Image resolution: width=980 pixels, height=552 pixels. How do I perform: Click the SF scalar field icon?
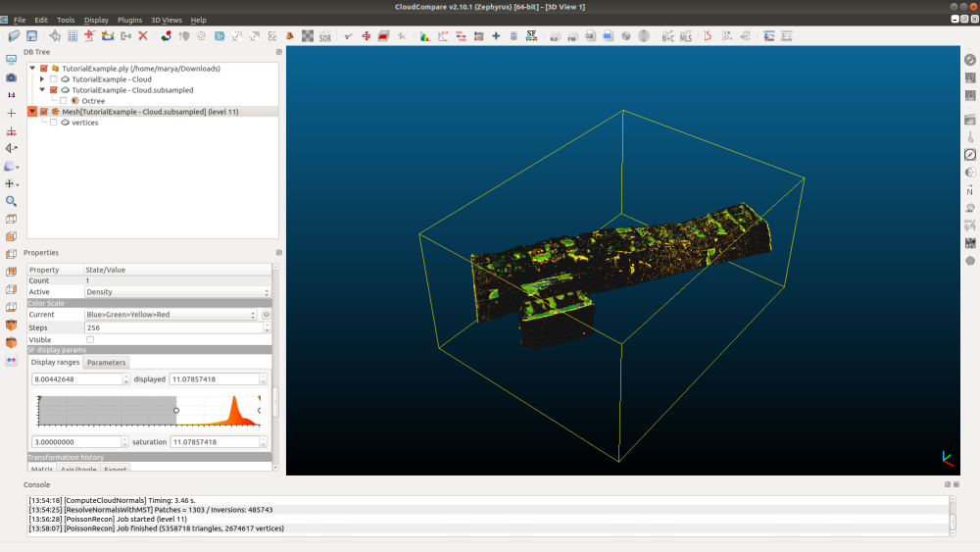[532, 36]
